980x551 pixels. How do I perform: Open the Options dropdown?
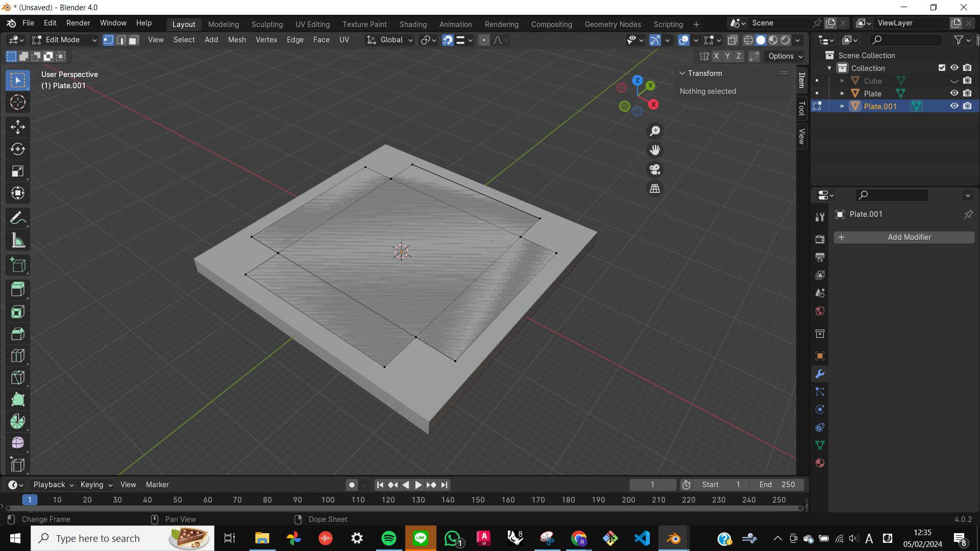pos(785,56)
